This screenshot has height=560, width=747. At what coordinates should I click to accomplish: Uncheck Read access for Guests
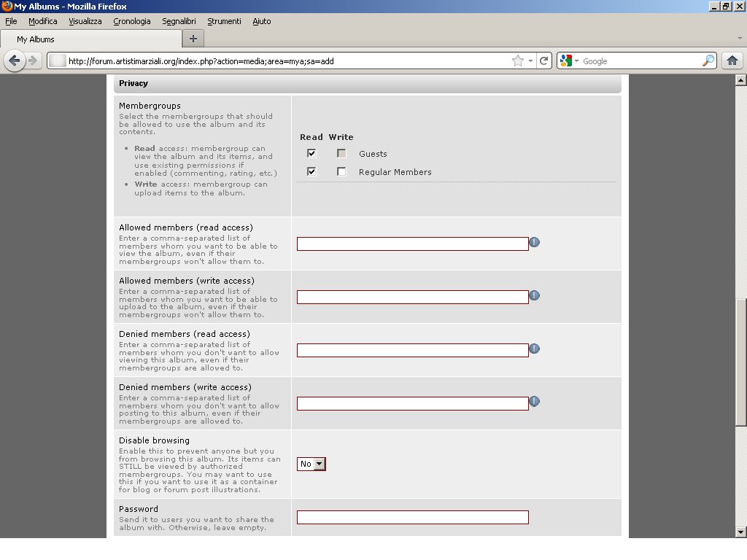click(x=311, y=154)
